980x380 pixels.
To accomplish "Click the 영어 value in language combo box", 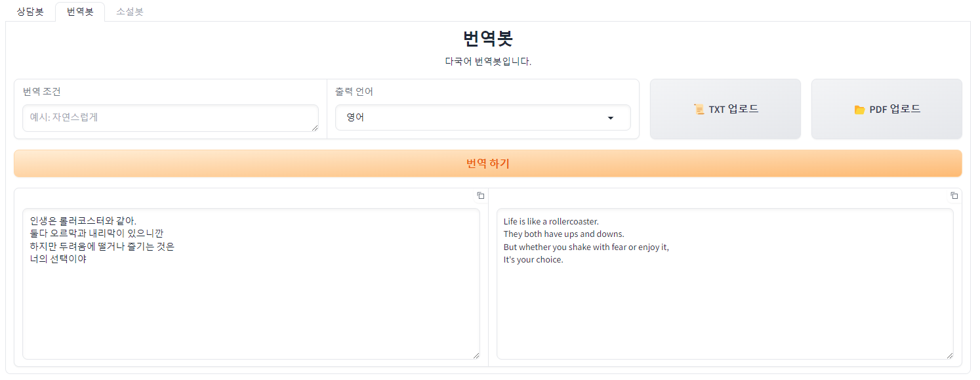I will [x=356, y=117].
